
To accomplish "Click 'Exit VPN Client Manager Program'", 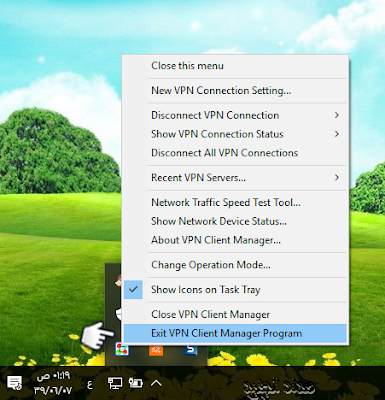I will click(235, 333).
